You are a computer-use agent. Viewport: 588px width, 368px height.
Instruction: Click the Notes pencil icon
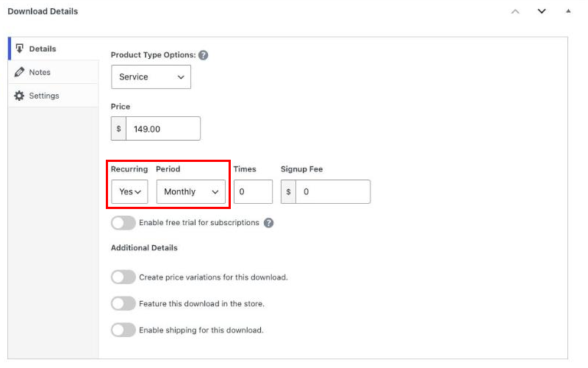point(20,72)
